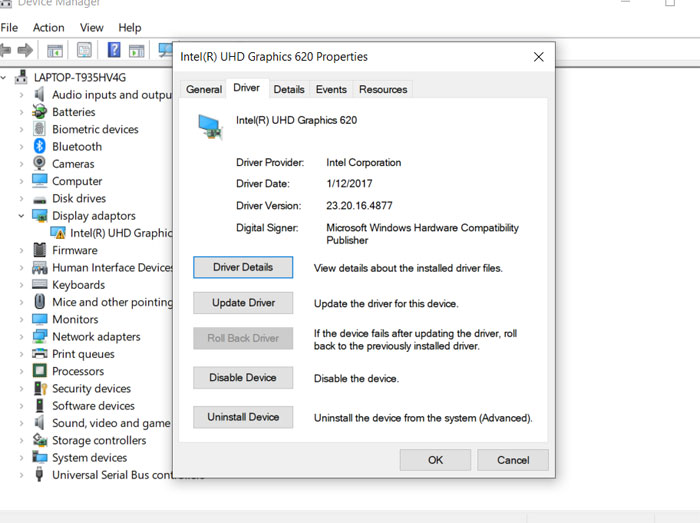Image resolution: width=700 pixels, height=523 pixels.
Task: Switch to the Resources tab
Action: (383, 89)
